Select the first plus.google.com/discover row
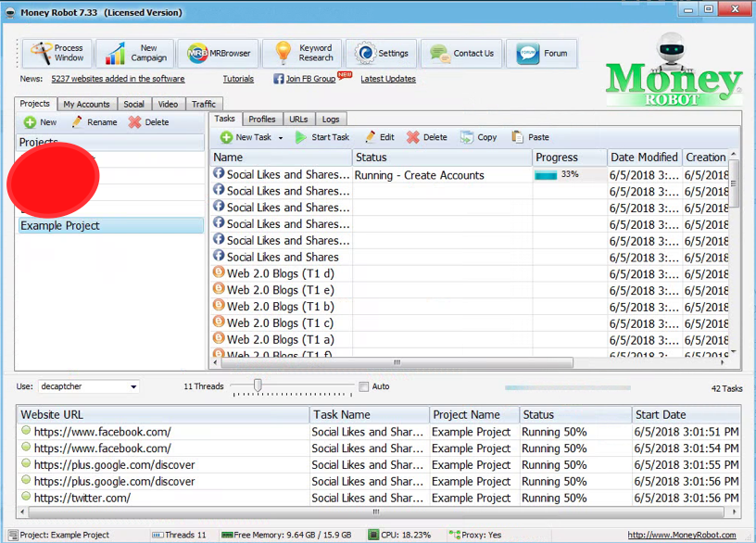Image resolution: width=756 pixels, height=543 pixels. pyautogui.click(x=379, y=465)
